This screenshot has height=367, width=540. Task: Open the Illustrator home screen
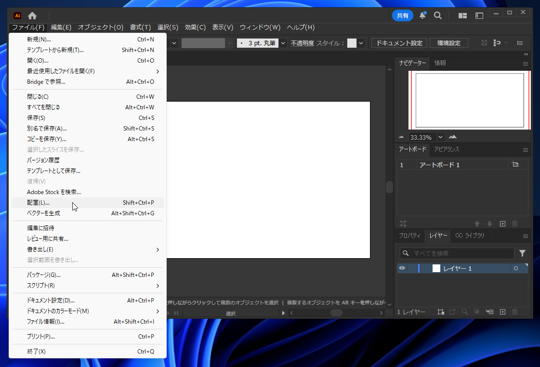click(x=32, y=15)
